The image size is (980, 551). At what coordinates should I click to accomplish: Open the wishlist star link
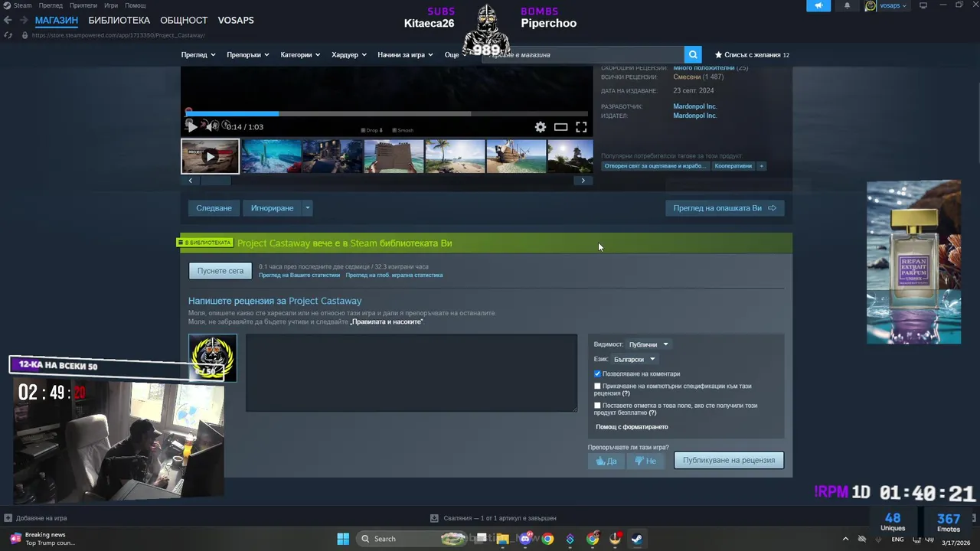[x=752, y=54]
